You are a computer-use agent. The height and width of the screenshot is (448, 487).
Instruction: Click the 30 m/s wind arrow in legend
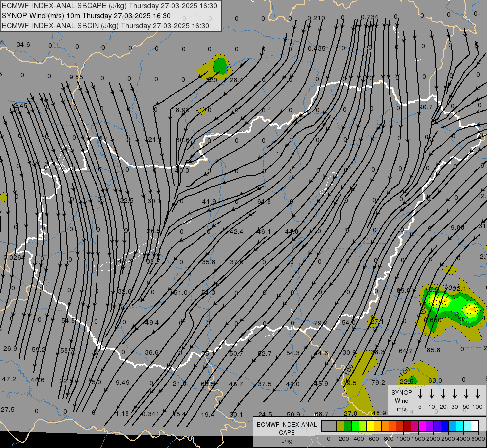point(454,394)
